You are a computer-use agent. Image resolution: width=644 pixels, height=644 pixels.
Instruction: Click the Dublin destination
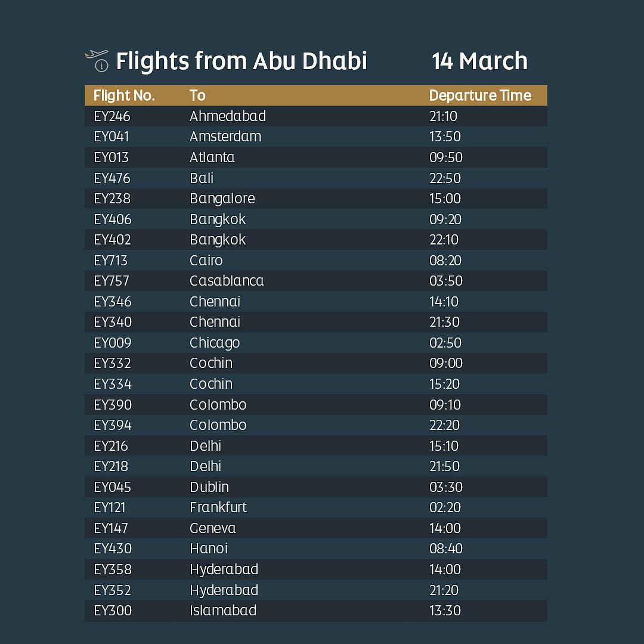coord(209,487)
